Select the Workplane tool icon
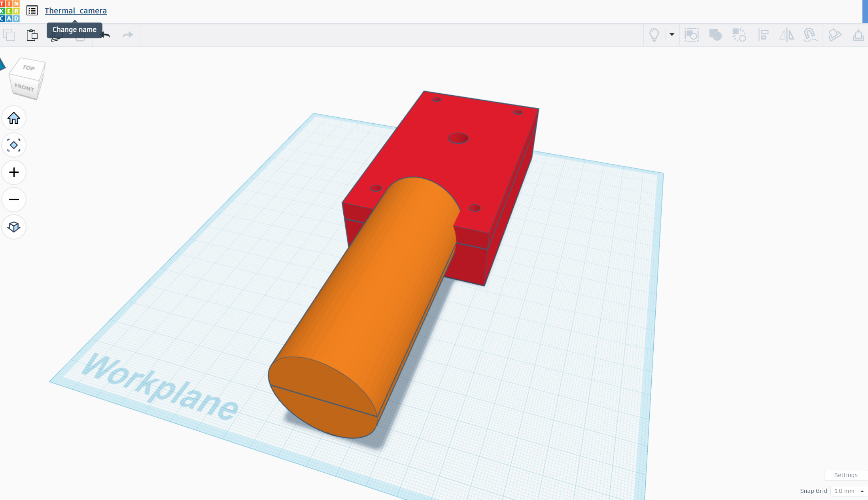The image size is (868, 500). 834,35
